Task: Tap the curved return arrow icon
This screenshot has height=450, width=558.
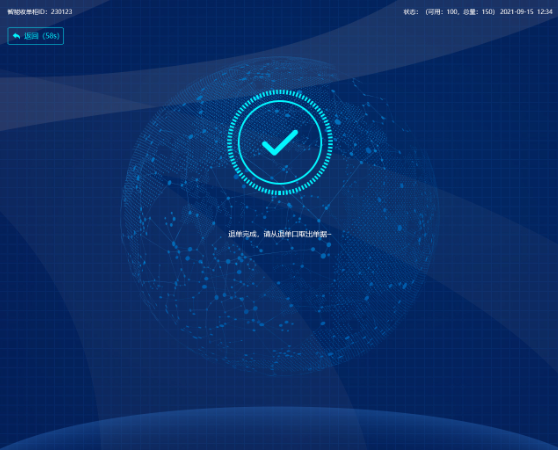Action: point(16,36)
